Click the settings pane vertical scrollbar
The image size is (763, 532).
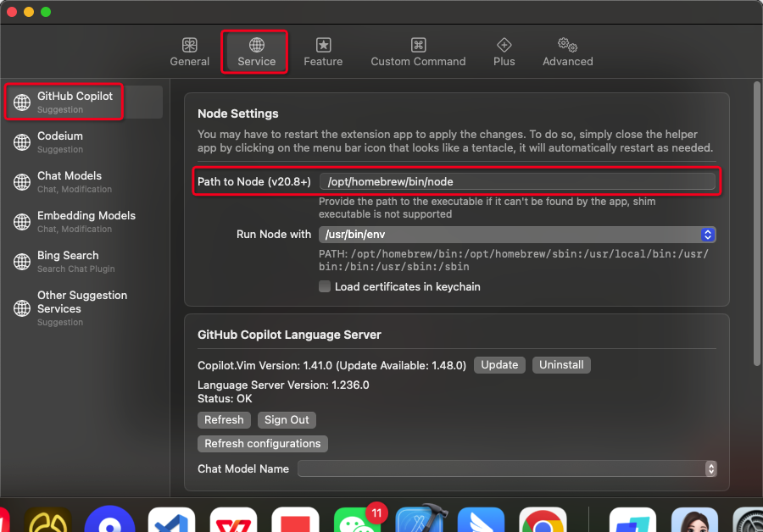tap(756, 224)
